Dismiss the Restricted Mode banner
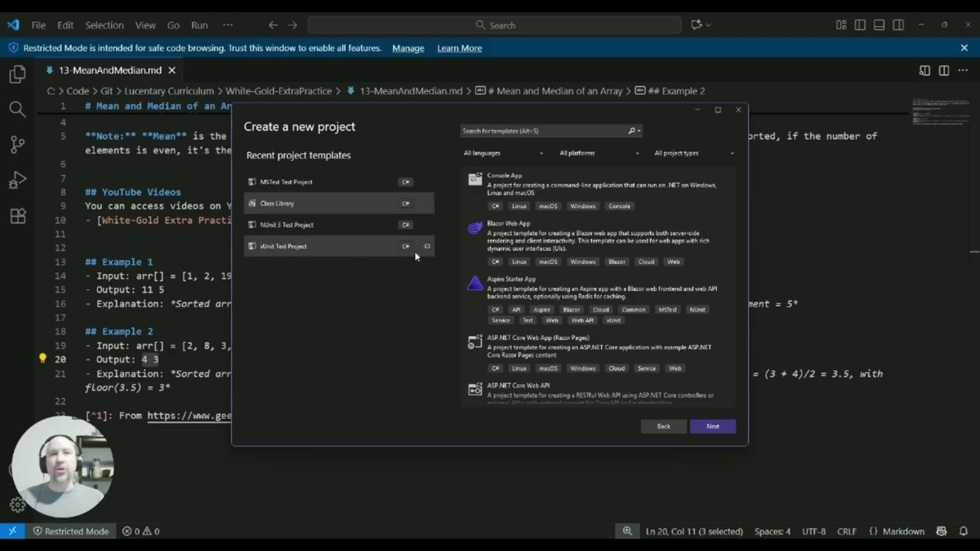 click(x=964, y=48)
